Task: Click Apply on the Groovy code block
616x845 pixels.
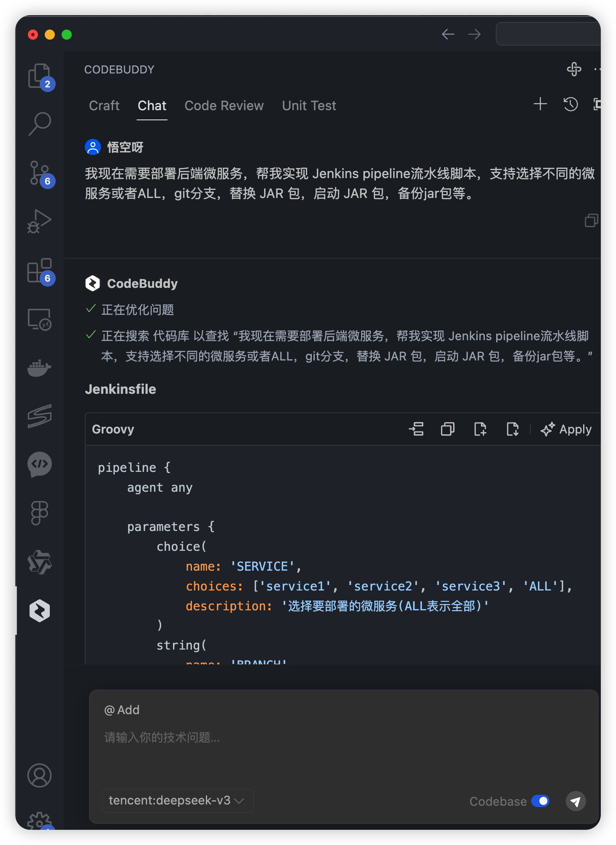Action: click(566, 429)
